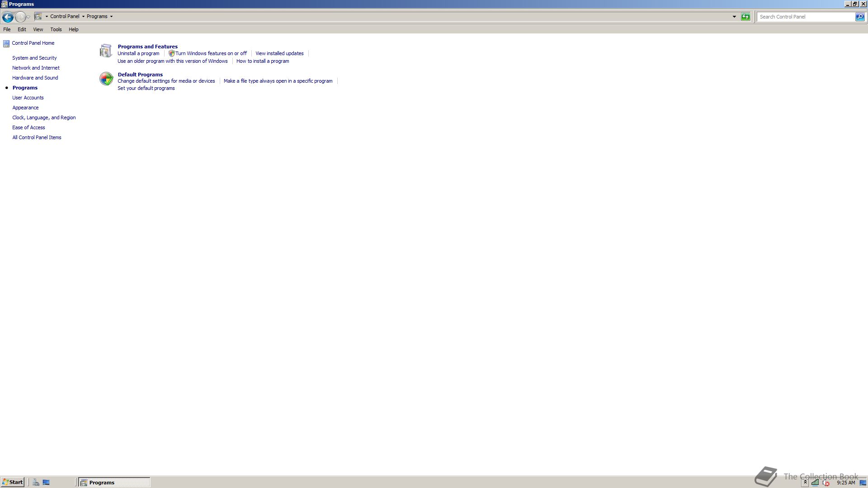Open User Accounts category

coord(28,98)
